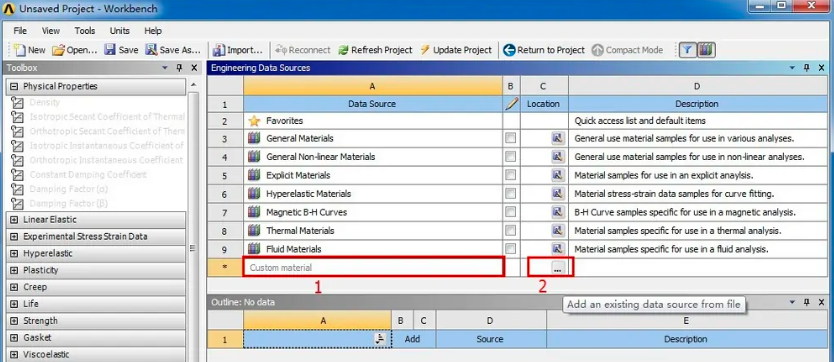Click the Explicit Materials library books icon
Image resolution: width=834 pixels, height=362 pixels.
[x=254, y=175]
